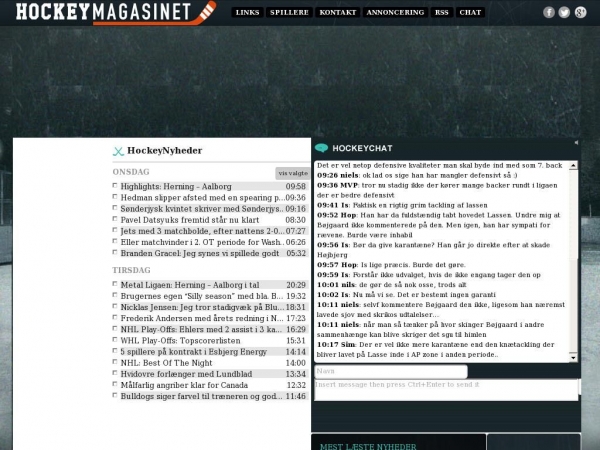
Task: Check the Hvidovre forlænger checkbox
Action: pos(115,373)
